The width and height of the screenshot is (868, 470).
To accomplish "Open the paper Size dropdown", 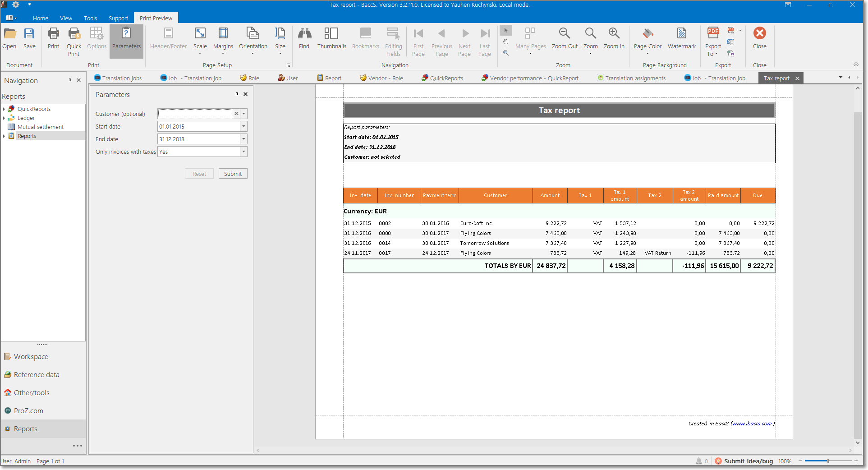I will click(280, 41).
